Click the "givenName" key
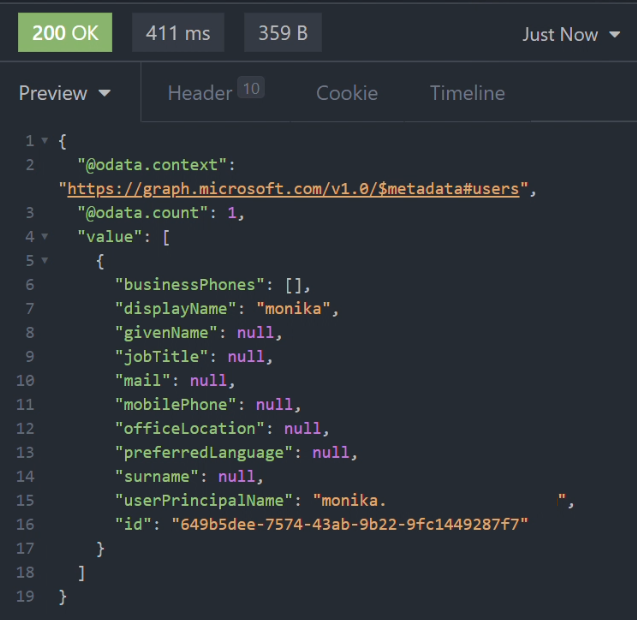Screen dimensions: 637x620 click(166, 333)
